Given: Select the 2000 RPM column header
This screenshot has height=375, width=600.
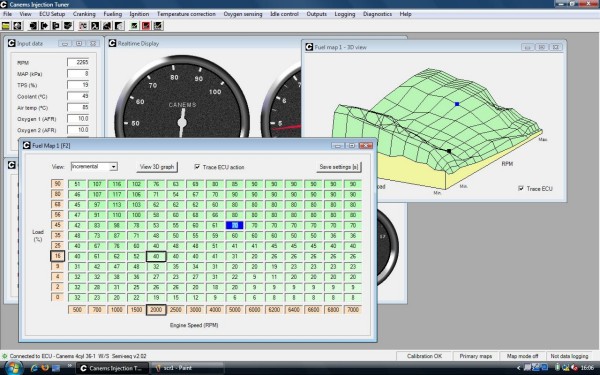Looking at the screenshot, I should pyautogui.click(x=156, y=310).
